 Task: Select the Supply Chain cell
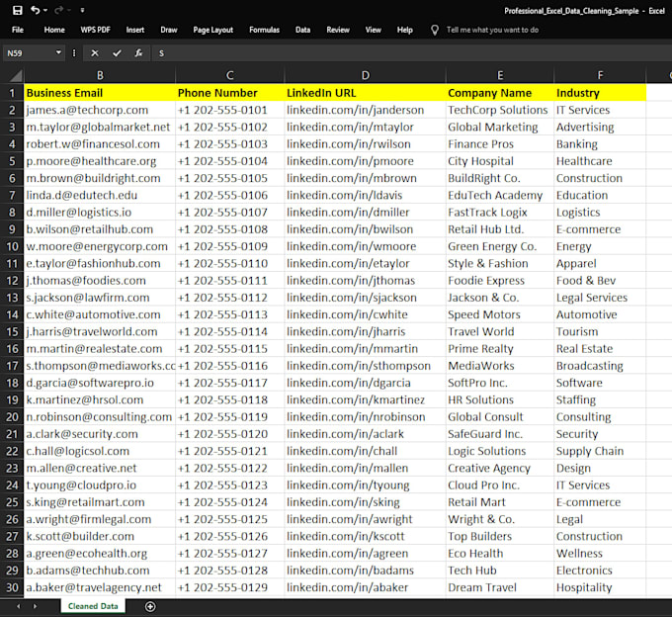click(600, 451)
